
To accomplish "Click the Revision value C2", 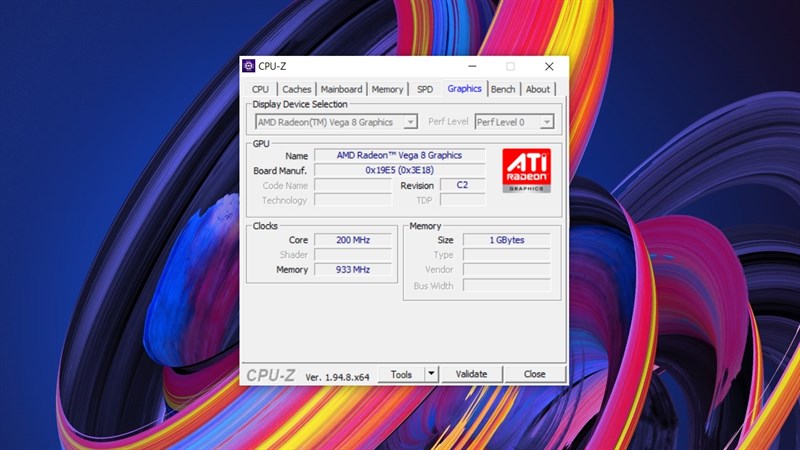I will [462, 185].
